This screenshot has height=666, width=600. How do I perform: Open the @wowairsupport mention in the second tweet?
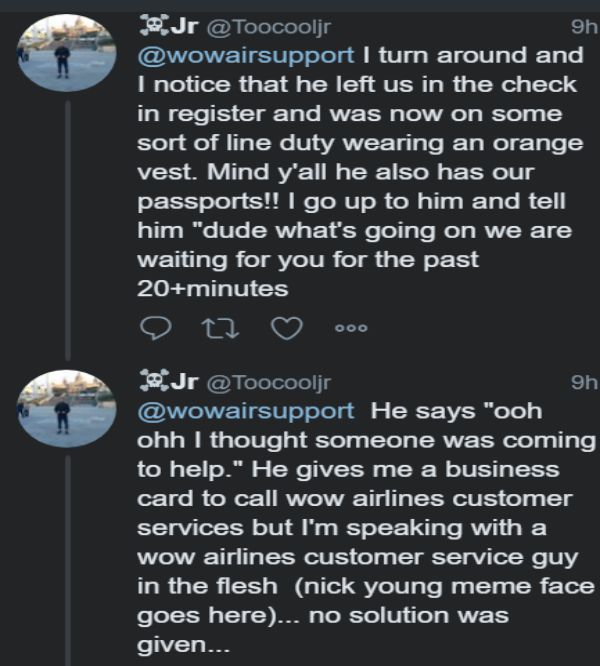pos(244,411)
